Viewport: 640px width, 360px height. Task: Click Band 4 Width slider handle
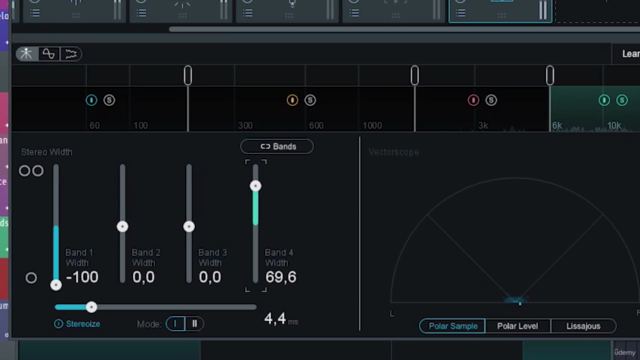(256, 186)
